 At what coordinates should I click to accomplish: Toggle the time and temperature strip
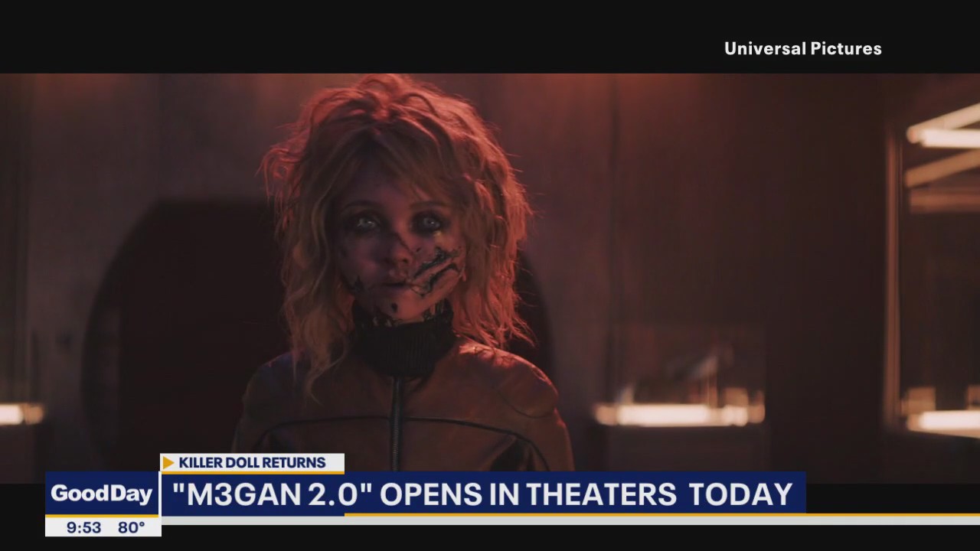[103, 527]
